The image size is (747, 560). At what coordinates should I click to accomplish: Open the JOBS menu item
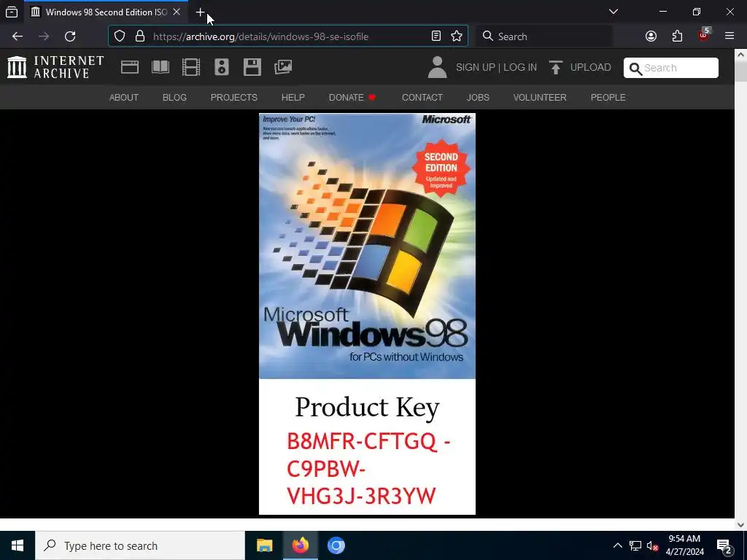[478, 98]
